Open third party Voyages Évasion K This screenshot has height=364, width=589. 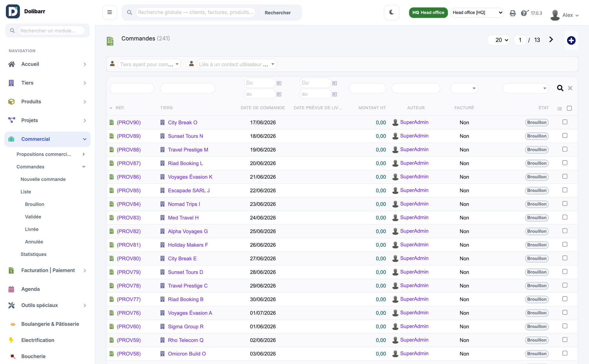(x=190, y=177)
